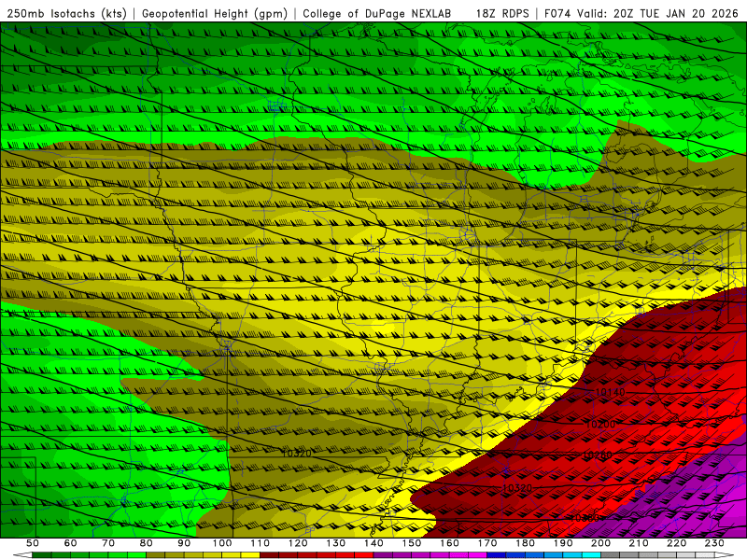This screenshot has height=560, width=747.
Task: Click the 160 value on the color scale
Action: [x=450, y=543]
